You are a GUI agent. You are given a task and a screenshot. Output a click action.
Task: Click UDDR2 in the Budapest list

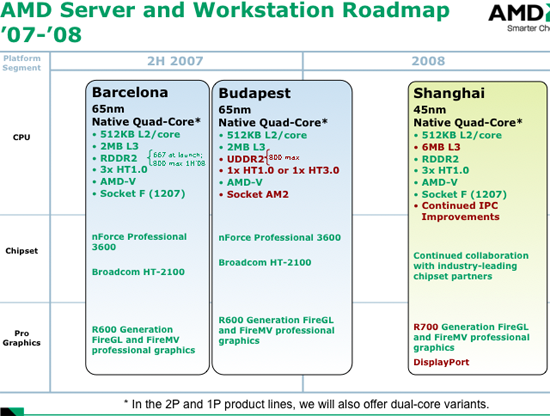click(x=246, y=159)
